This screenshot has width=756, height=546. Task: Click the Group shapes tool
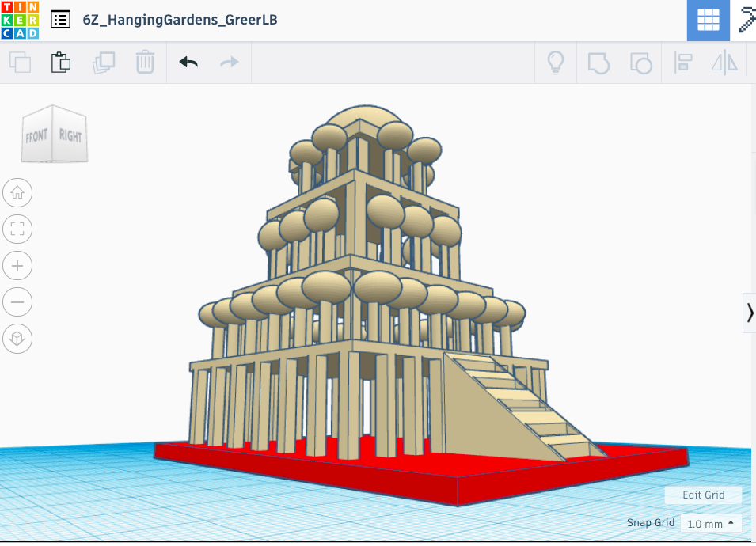(x=598, y=63)
